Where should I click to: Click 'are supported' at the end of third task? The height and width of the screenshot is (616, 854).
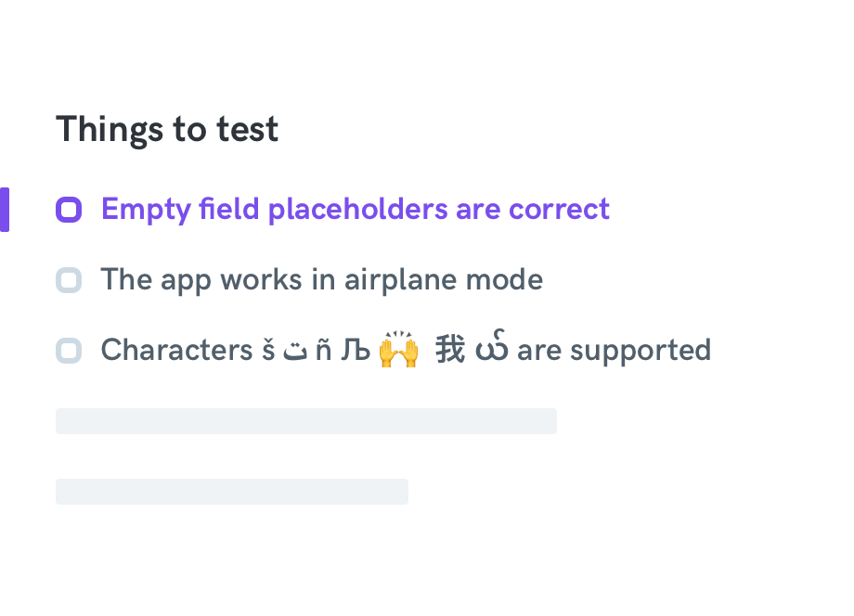(614, 351)
